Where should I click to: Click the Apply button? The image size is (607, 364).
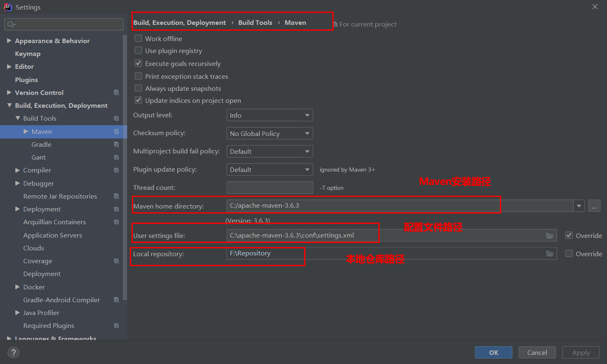pos(581,352)
